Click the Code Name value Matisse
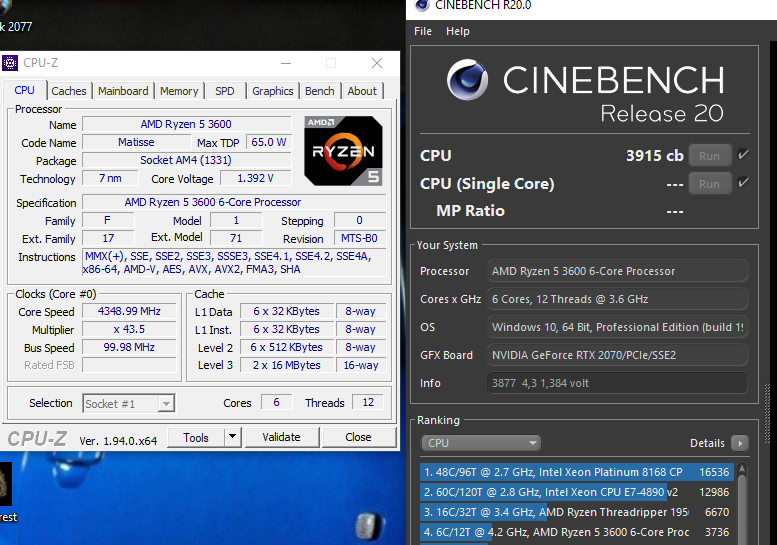 (x=136, y=142)
